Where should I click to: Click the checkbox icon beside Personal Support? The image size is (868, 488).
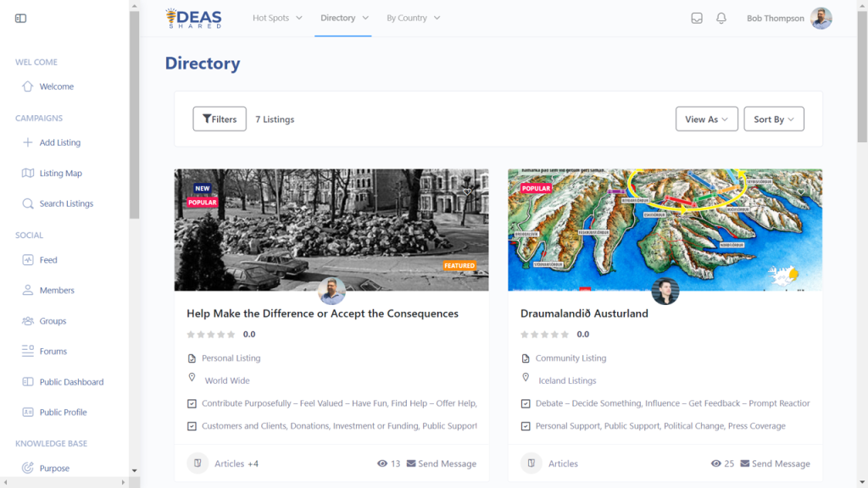tap(526, 427)
